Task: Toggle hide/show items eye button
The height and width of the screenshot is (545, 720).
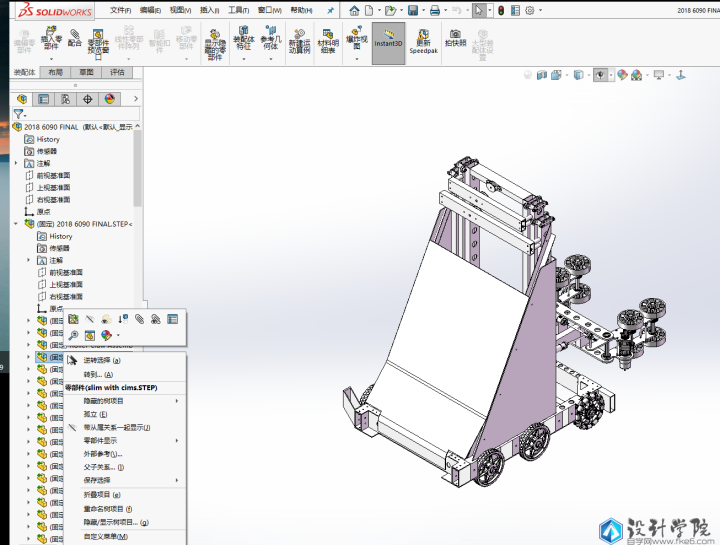Action: pos(600,75)
